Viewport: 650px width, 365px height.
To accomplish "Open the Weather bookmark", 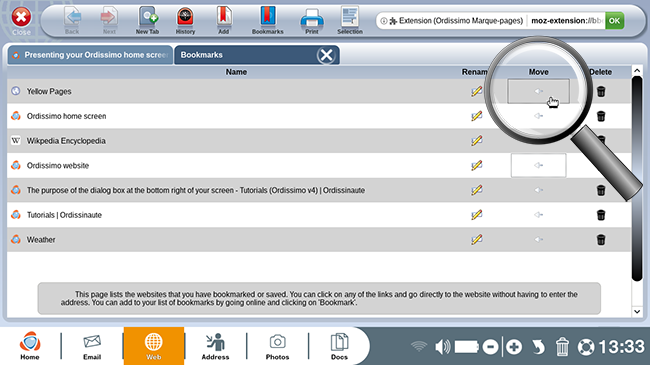I will pyautogui.click(x=41, y=240).
